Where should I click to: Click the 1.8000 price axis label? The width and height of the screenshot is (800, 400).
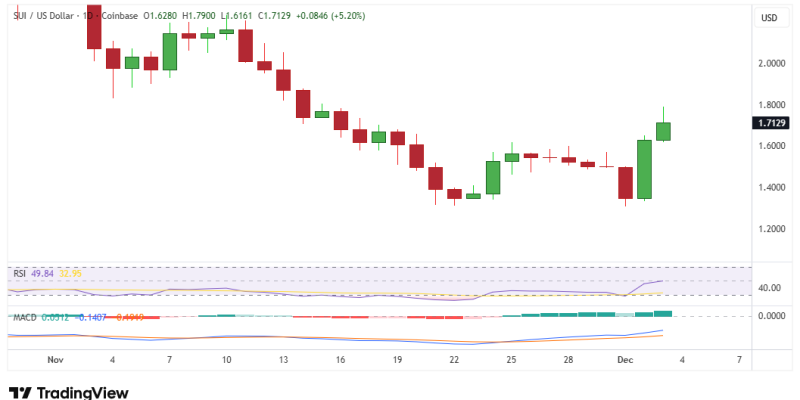point(768,105)
